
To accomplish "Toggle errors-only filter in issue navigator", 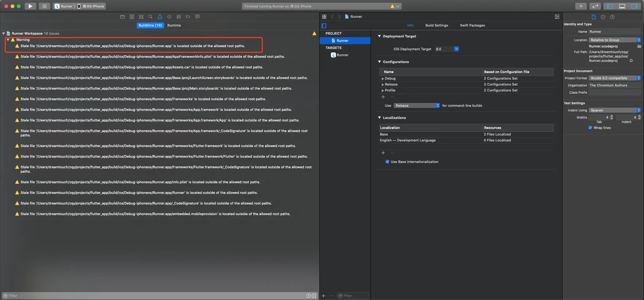I will pos(314,296).
